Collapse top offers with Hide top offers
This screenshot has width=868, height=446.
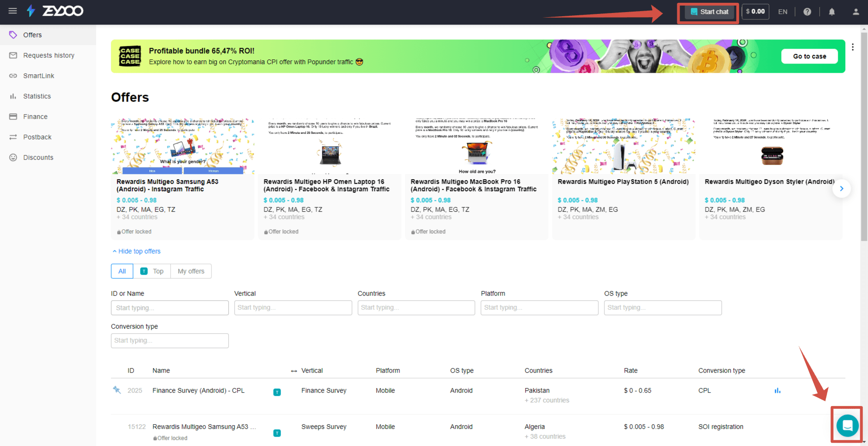(136, 251)
